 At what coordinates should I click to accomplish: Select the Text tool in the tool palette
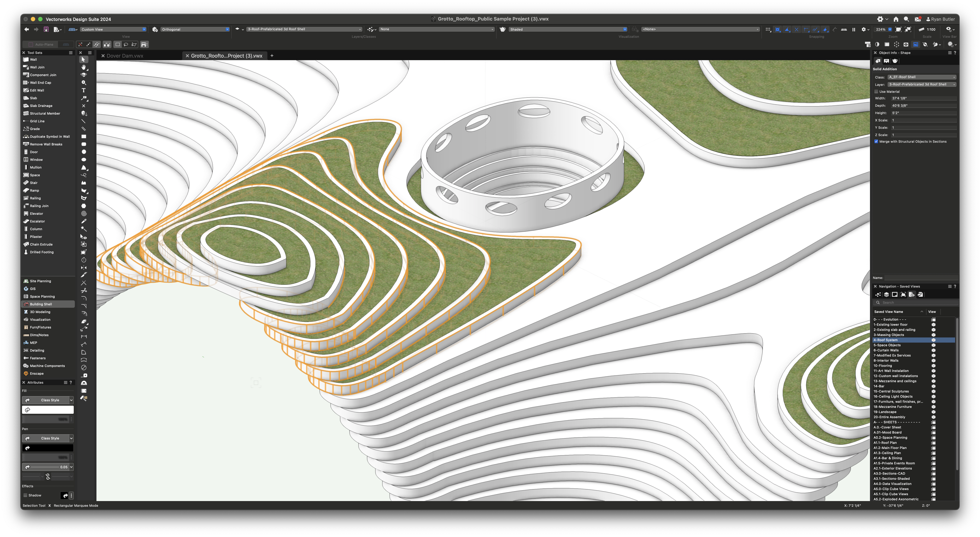[83, 90]
